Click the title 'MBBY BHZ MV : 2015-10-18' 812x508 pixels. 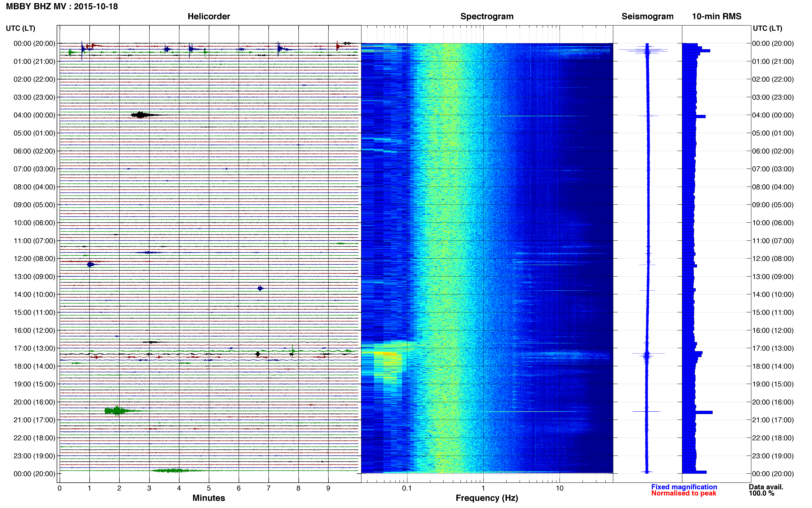tap(62, 6)
